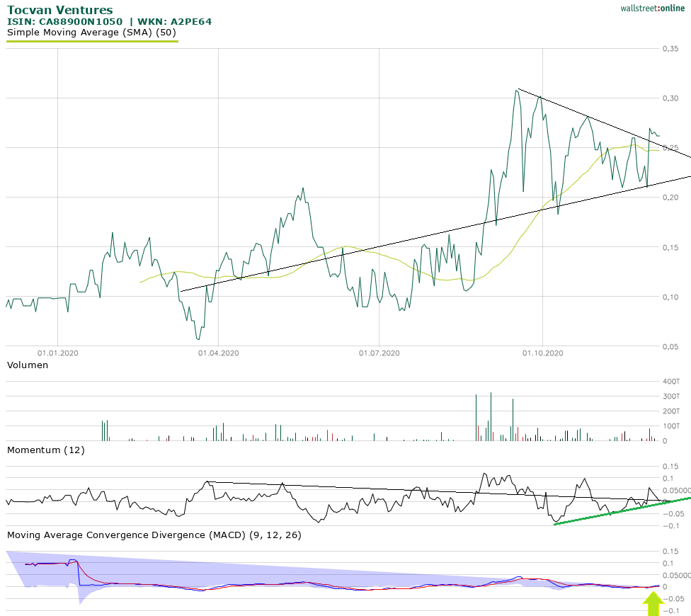Click the 01.07.2020 date label
Screen dimensions: 691x616
pyautogui.click(x=379, y=353)
